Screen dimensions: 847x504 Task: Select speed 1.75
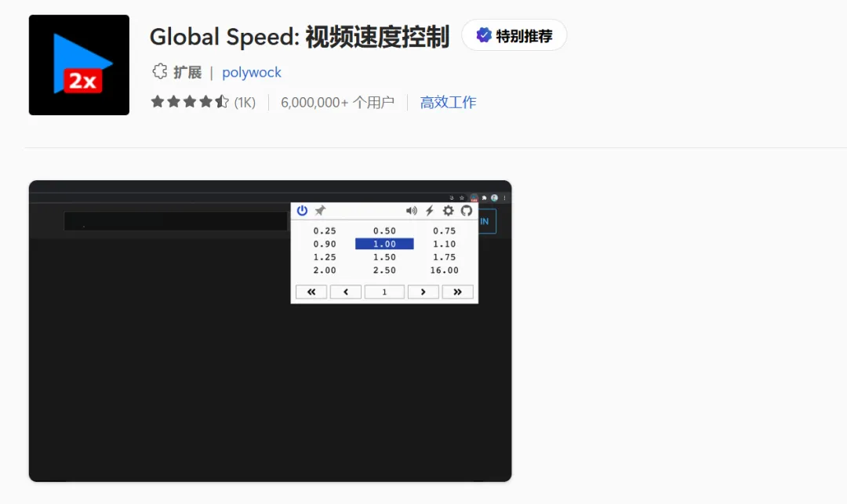click(444, 257)
